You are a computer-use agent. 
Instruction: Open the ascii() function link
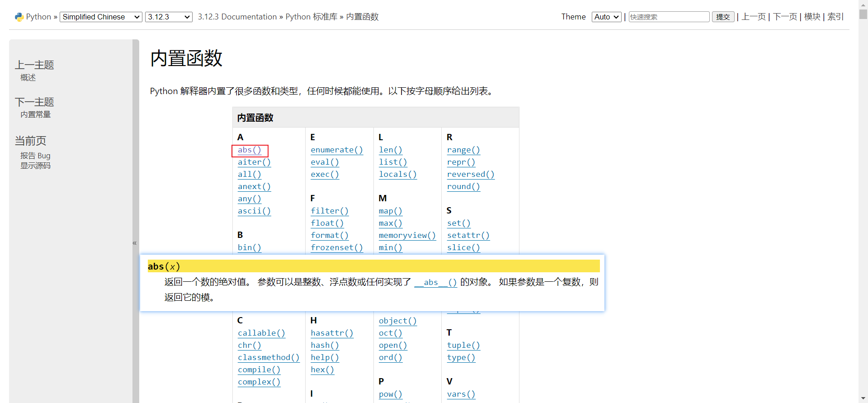click(x=254, y=211)
